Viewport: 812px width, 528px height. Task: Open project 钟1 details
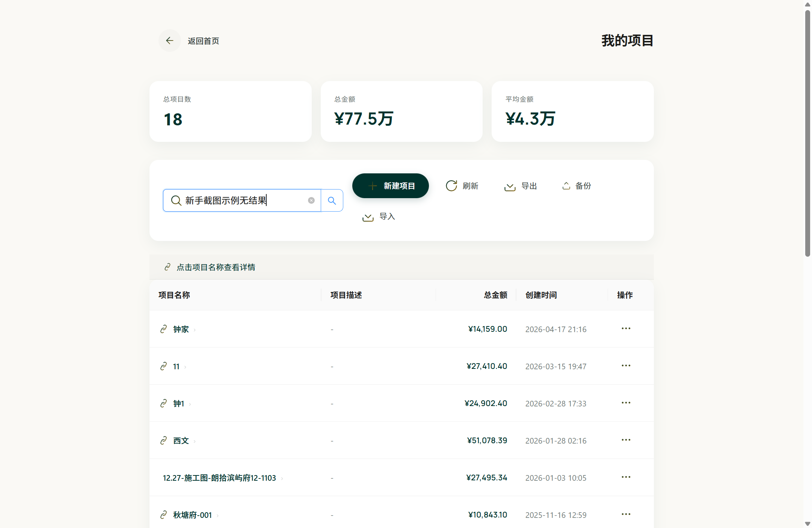point(178,403)
